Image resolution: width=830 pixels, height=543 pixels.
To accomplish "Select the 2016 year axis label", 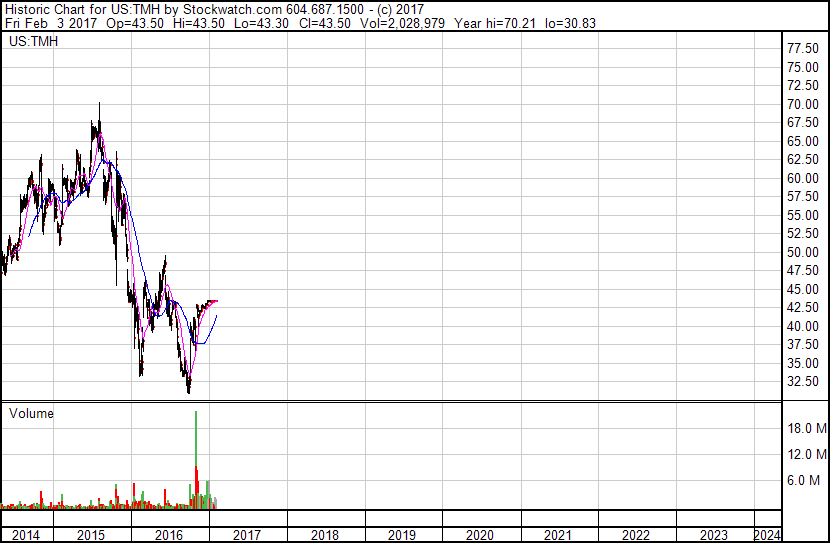I will pyautogui.click(x=169, y=535).
